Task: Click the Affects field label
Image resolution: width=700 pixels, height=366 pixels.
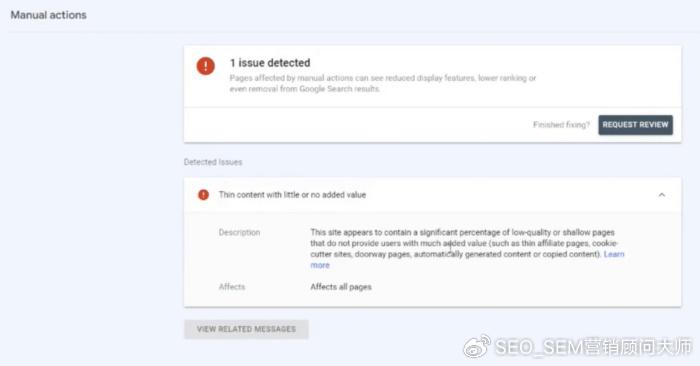Action: [x=232, y=287]
